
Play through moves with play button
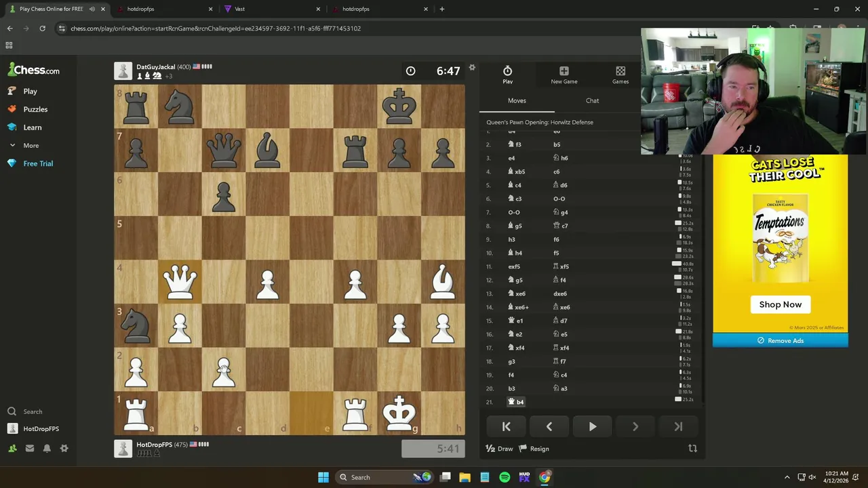[x=592, y=427]
